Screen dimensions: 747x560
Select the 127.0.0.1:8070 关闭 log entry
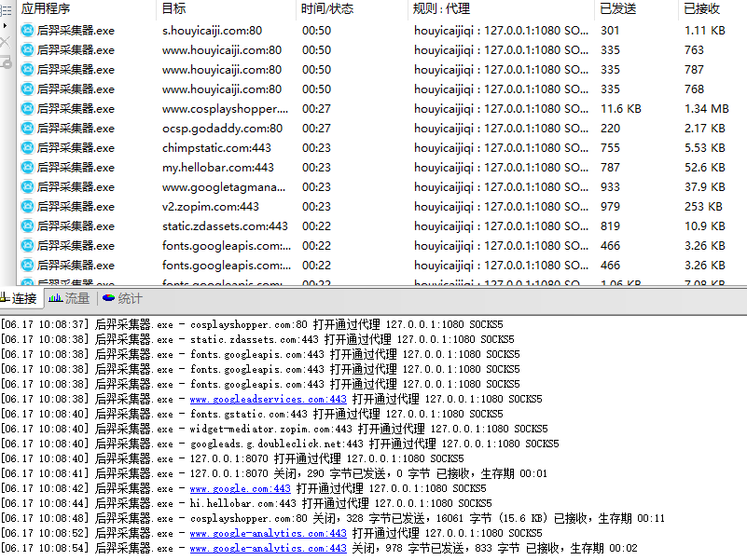pyautogui.click(x=274, y=473)
